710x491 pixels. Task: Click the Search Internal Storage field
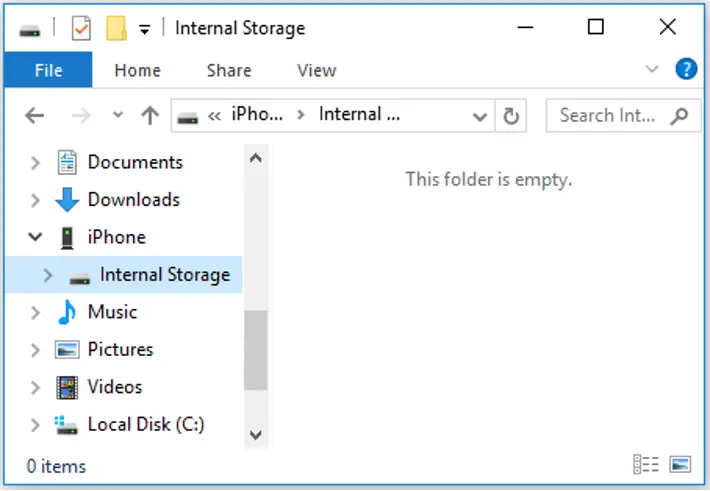(608, 116)
